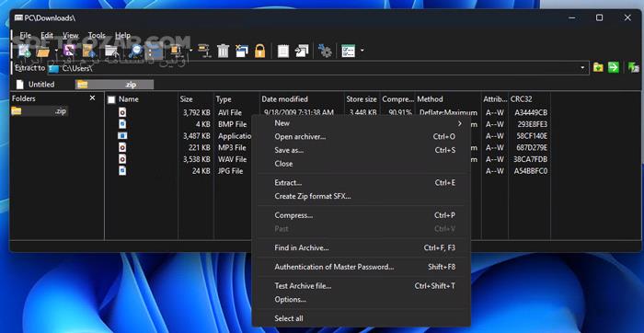
Task: Click the green checklist toolbar icon
Action: tap(349, 51)
